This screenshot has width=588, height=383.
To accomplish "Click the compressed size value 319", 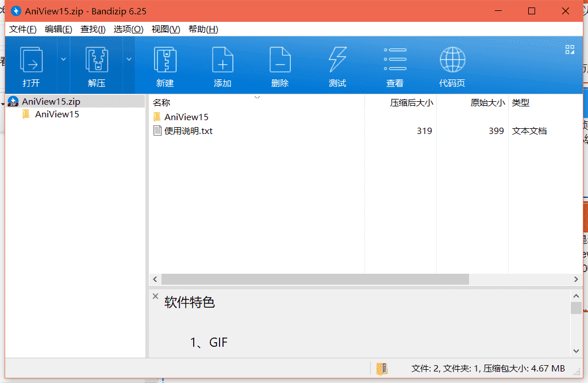I will (x=424, y=131).
